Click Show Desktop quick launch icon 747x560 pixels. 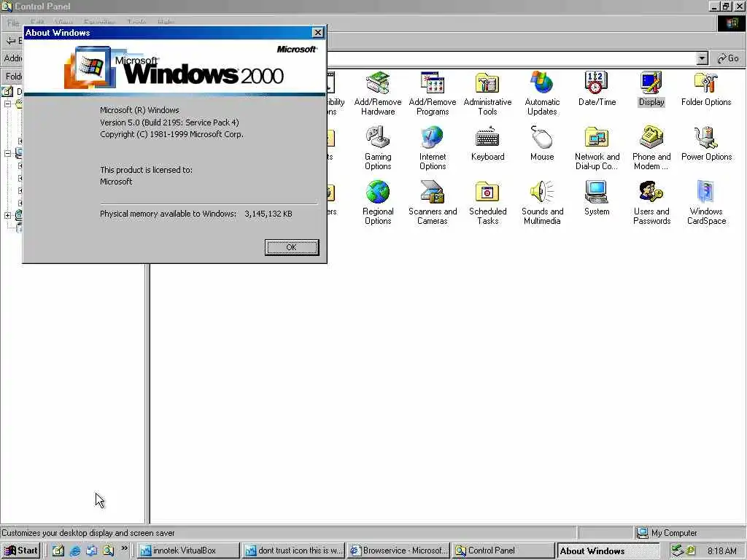coord(58,551)
